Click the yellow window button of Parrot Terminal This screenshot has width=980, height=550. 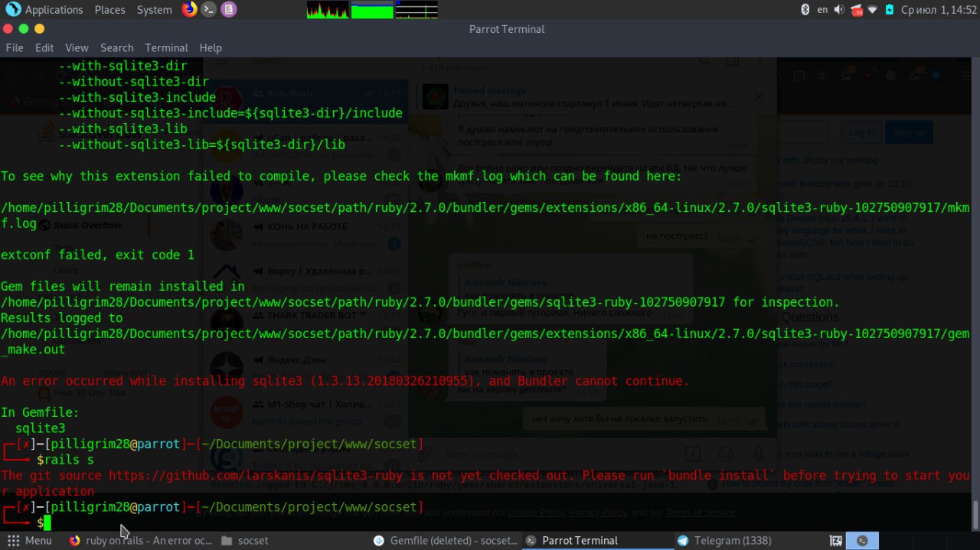[40, 28]
